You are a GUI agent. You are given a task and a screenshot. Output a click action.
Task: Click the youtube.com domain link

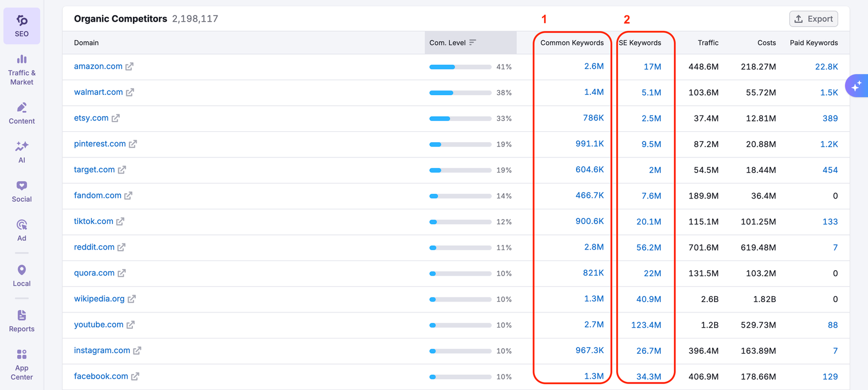pyautogui.click(x=99, y=324)
